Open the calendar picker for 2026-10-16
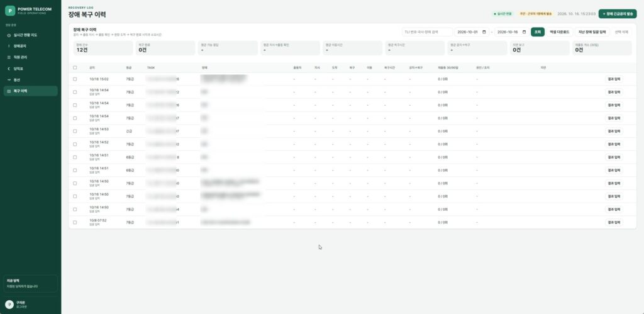644x314 pixels. tap(524, 32)
